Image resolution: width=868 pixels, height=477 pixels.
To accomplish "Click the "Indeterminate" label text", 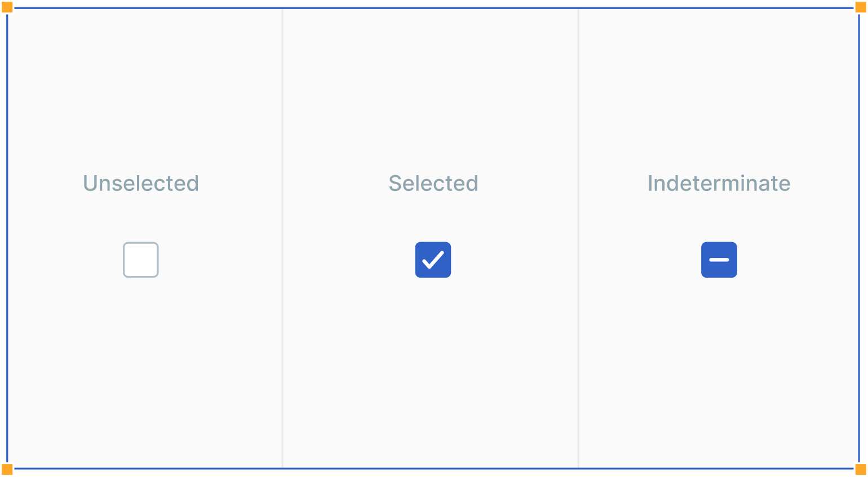I will [719, 184].
